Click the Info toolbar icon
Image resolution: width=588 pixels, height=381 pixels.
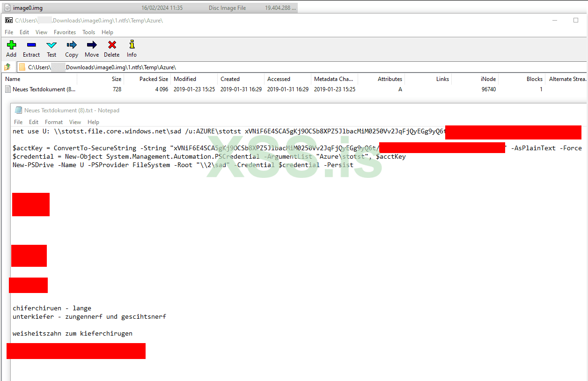(132, 45)
